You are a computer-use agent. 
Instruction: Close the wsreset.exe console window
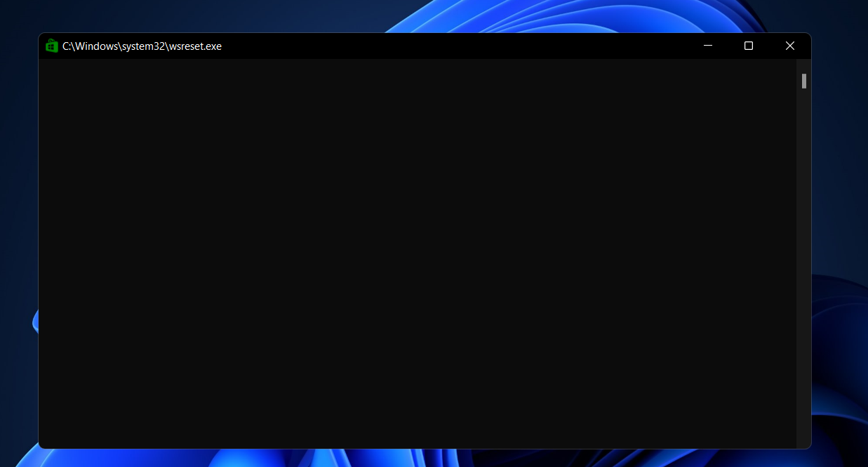coord(790,46)
